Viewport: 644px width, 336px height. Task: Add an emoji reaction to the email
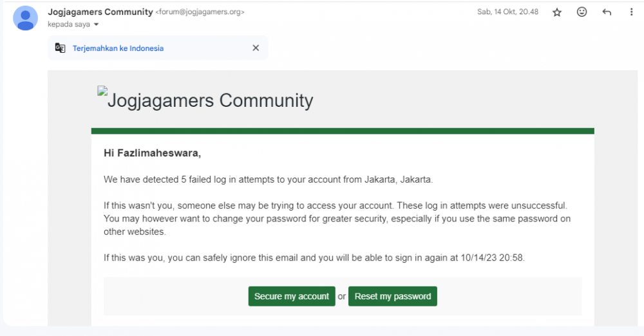pos(582,12)
